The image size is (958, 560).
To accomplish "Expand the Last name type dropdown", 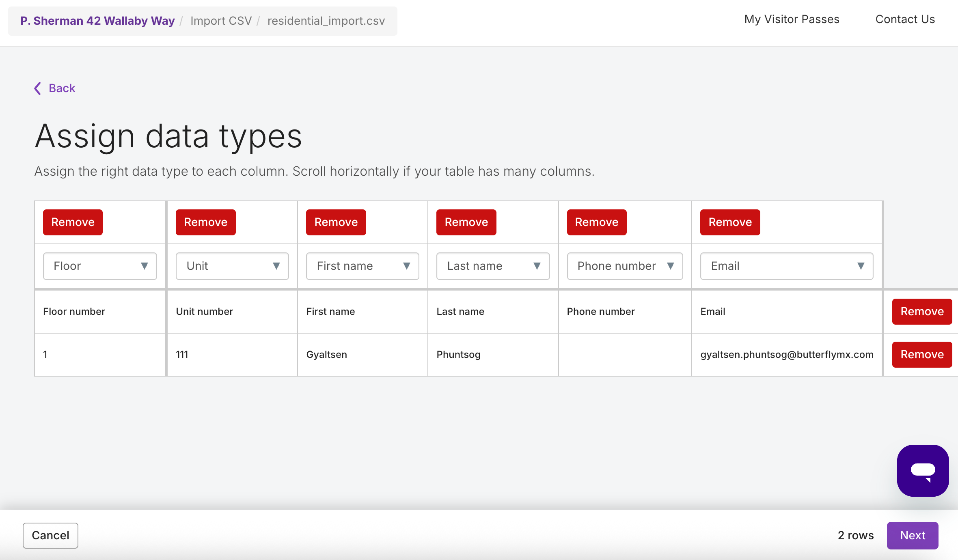I will tap(493, 266).
